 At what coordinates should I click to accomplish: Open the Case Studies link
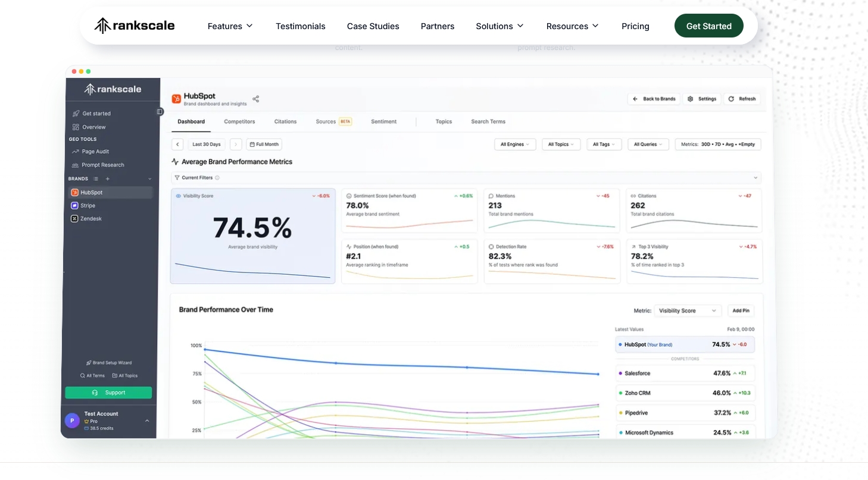click(373, 26)
